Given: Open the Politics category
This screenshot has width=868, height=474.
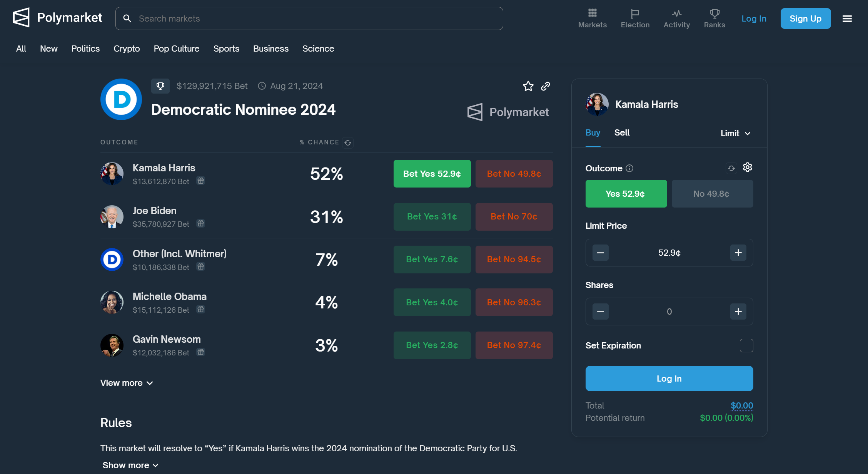Looking at the screenshot, I should click(85, 49).
